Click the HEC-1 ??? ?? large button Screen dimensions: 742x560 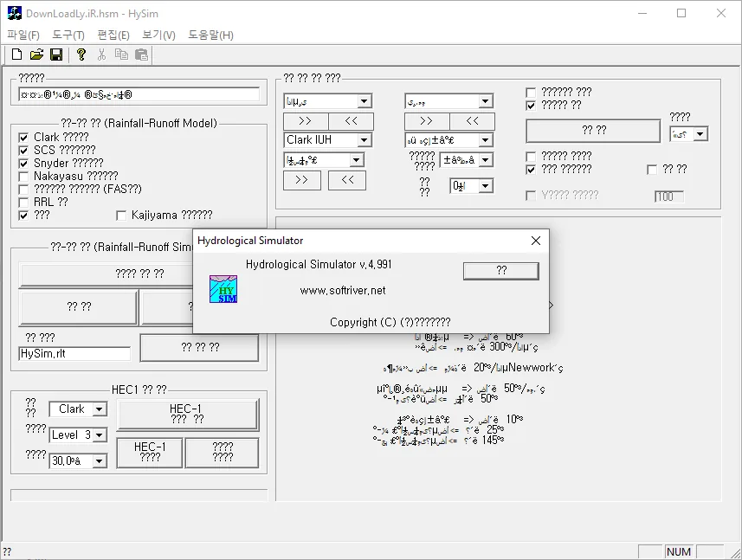pyautogui.click(x=187, y=415)
